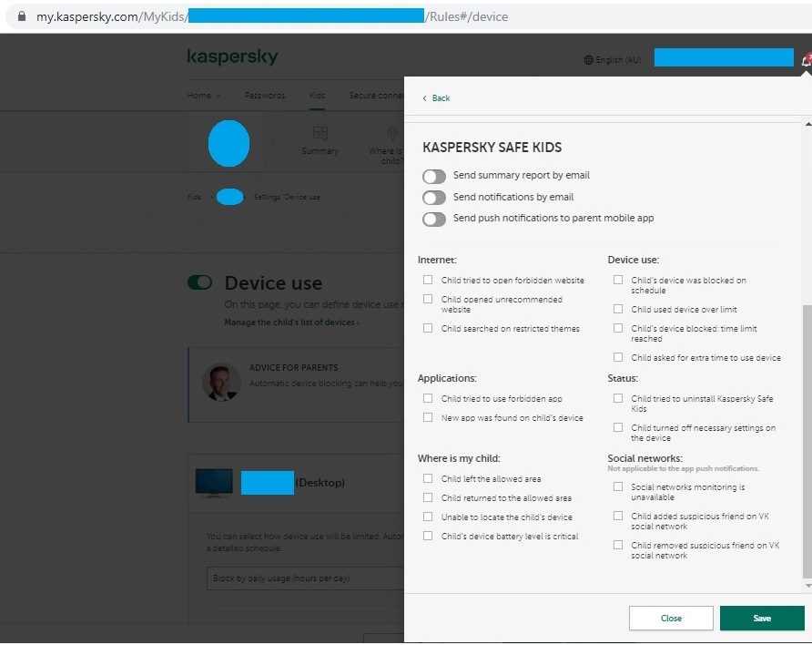
Task: Open the Passwords tab
Action: tap(265, 96)
